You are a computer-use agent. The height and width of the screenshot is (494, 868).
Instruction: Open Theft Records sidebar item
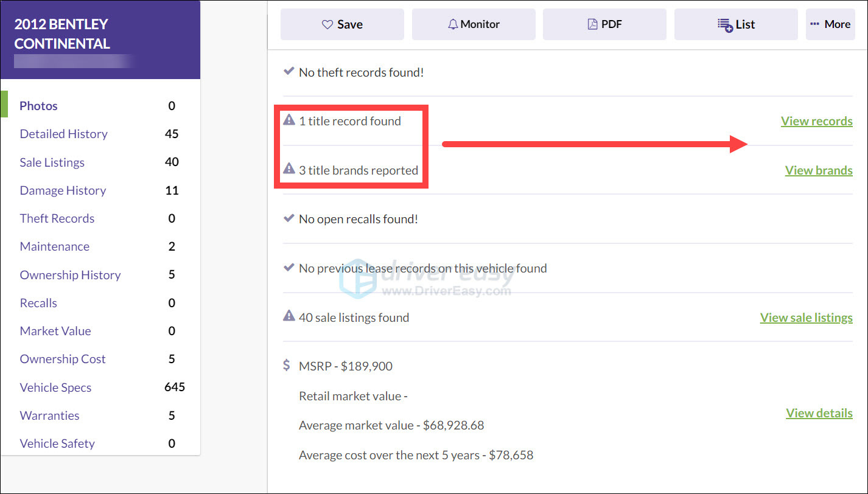[x=57, y=218]
